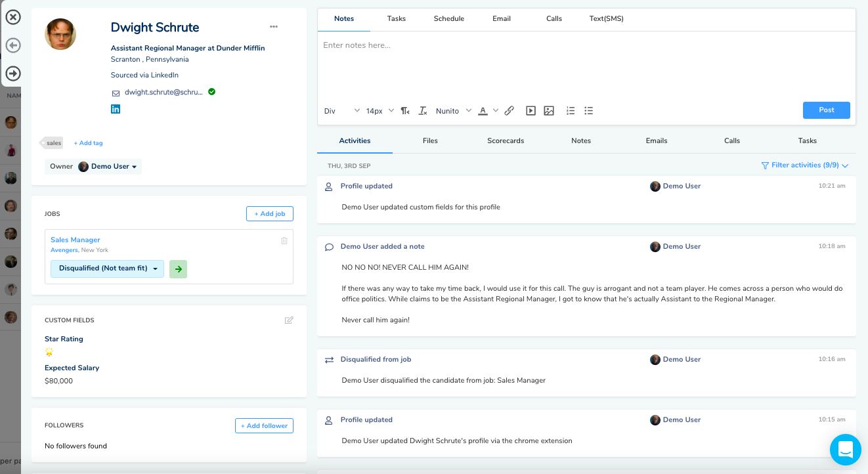Click + Add follower
The height and width of the screenshot is (474, 868).
point(264,425)
